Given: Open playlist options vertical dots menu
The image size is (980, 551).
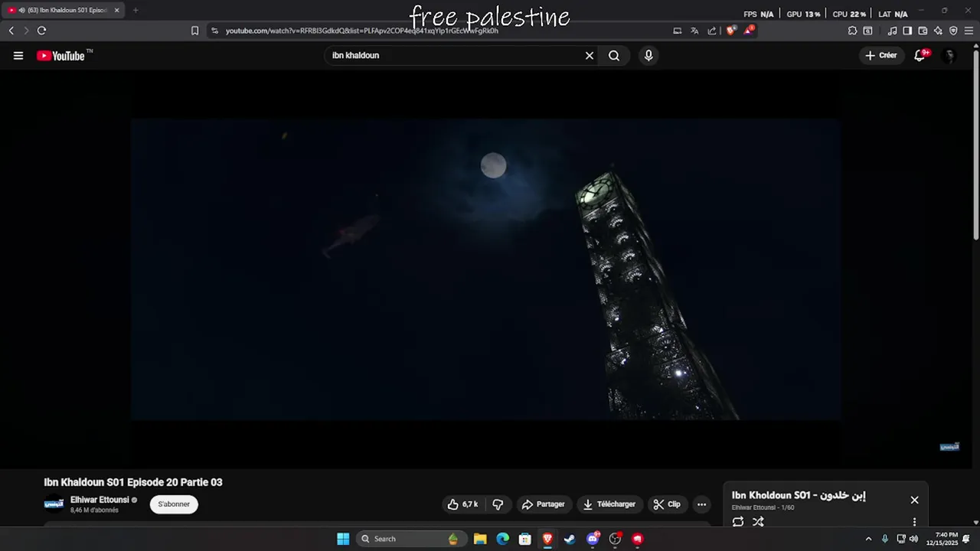Looking at the screenshot, I should tap(914, 522).
